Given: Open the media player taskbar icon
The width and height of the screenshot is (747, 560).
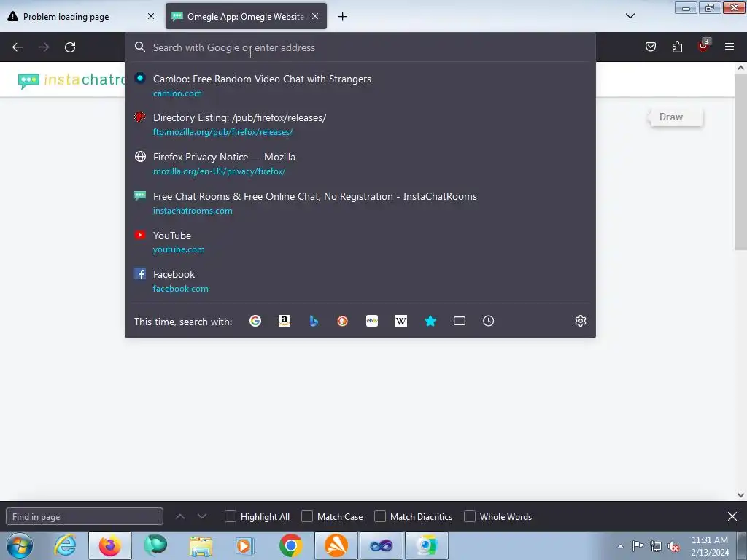Looking at the screenshot, I should (x=245, y=545).
